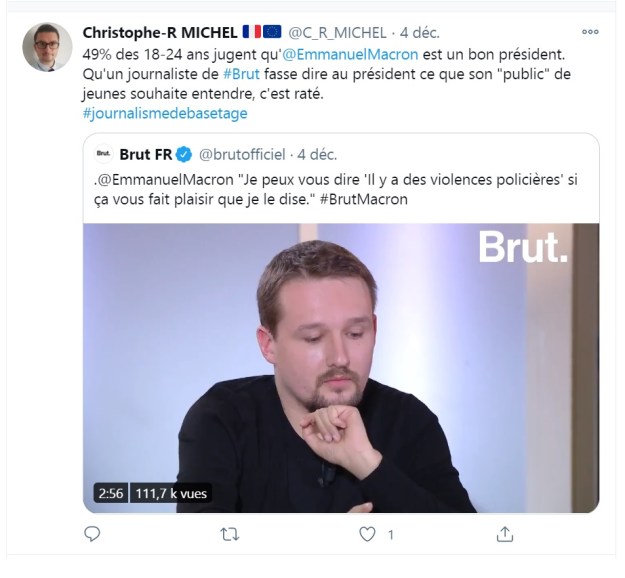Open the three-dot more options menu

pos(590,32)
